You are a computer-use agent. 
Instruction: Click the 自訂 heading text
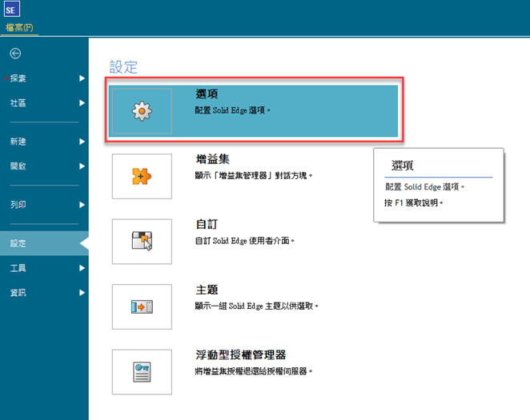click(207, 224)
